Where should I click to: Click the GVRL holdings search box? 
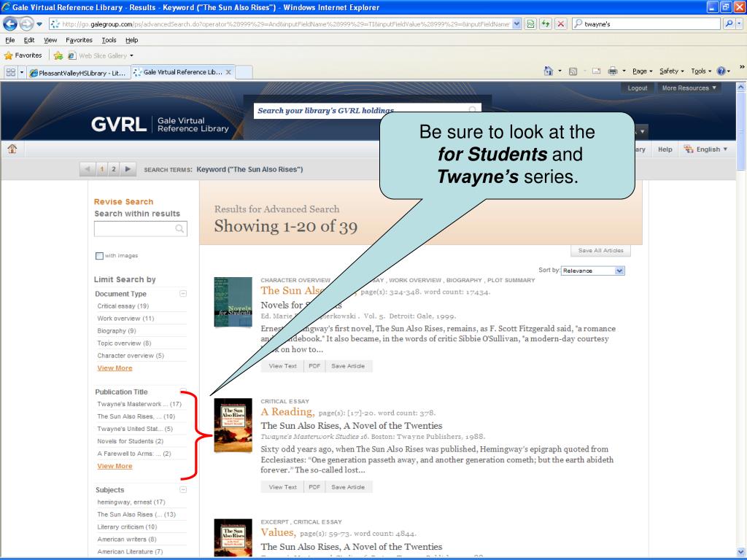point(367,111)
